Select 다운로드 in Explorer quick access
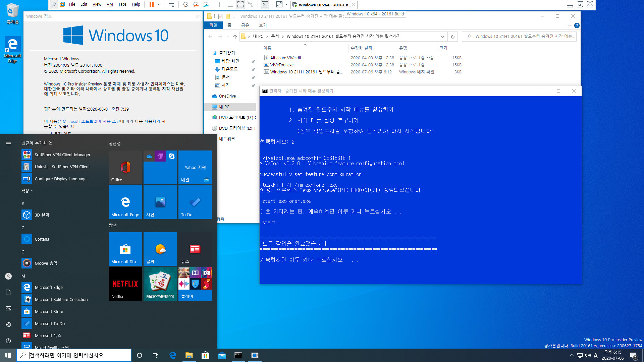Screen dimensions: 644x362 point(229,69)
